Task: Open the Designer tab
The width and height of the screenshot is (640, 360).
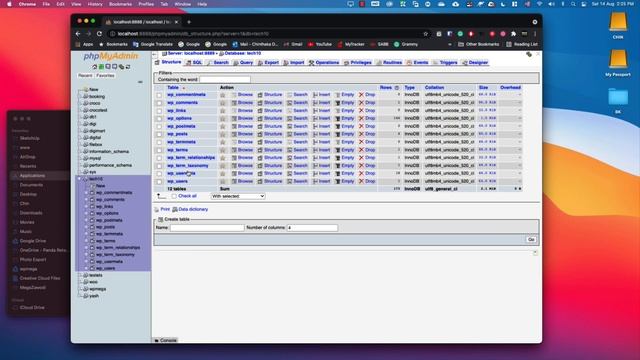Action: (x=475, y=62)
